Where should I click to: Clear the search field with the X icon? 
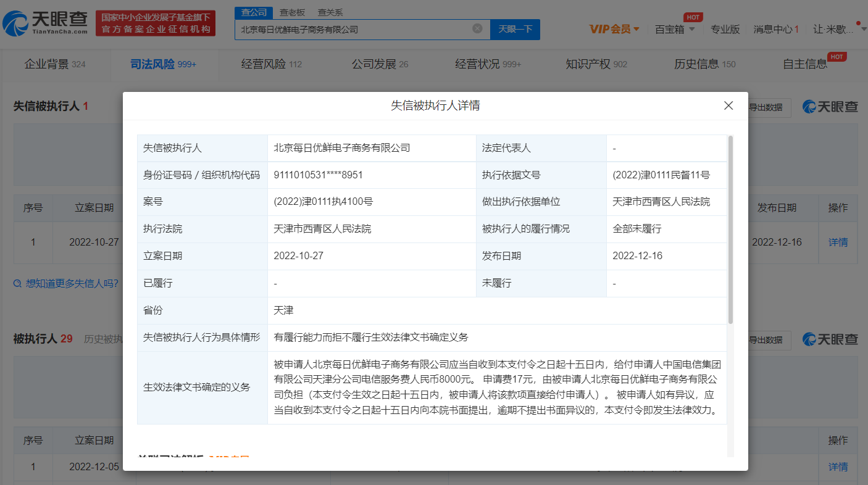[x=477, y=28]
